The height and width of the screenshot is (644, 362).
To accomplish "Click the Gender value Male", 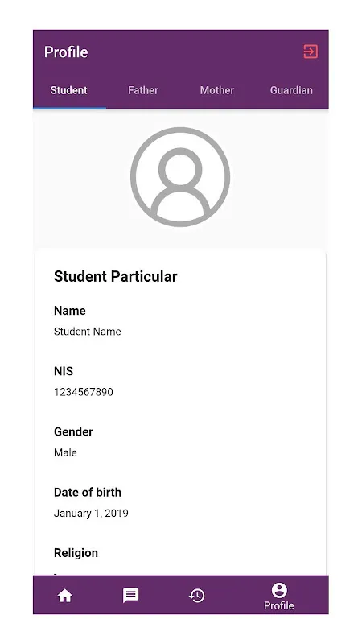I will 65,452.
